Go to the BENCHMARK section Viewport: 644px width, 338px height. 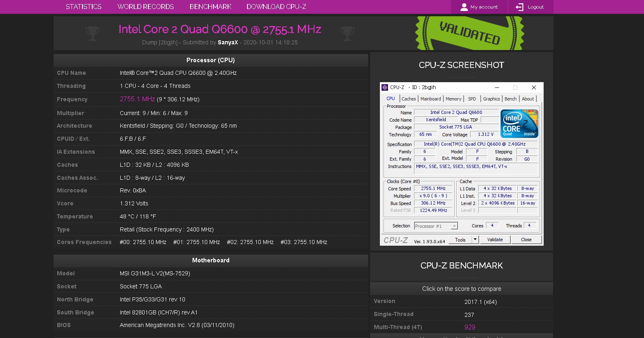[x=210, y=7]
